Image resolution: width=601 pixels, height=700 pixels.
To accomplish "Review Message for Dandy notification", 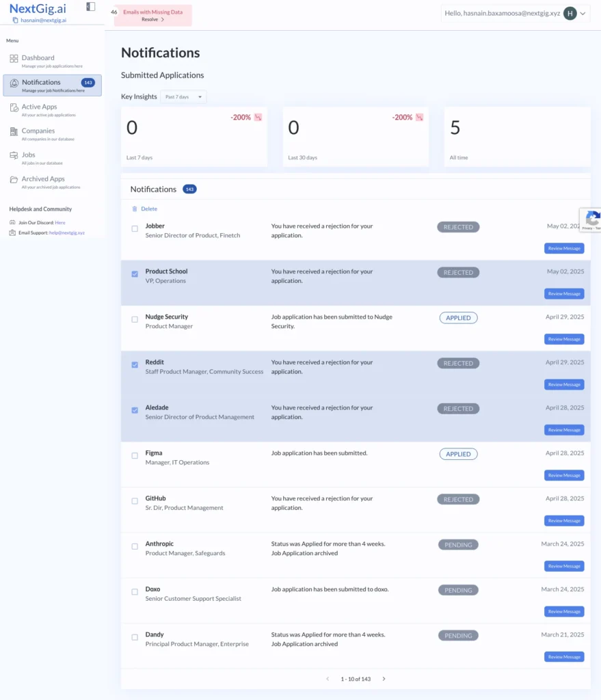I will (x=564, y=657).
